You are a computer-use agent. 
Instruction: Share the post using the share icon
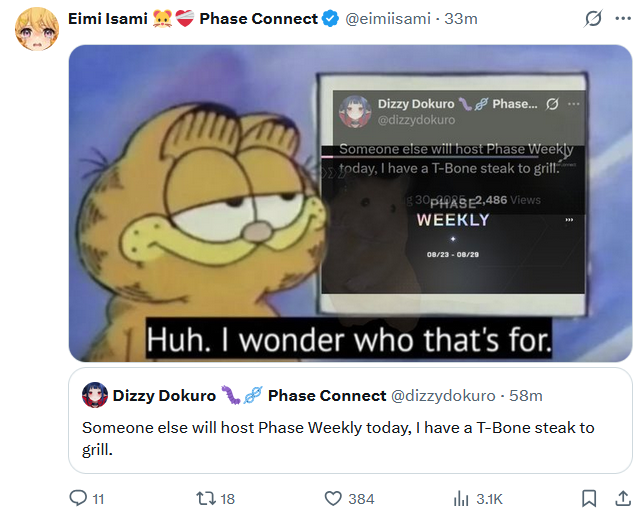pyautogui.click(x=622, y=498)
